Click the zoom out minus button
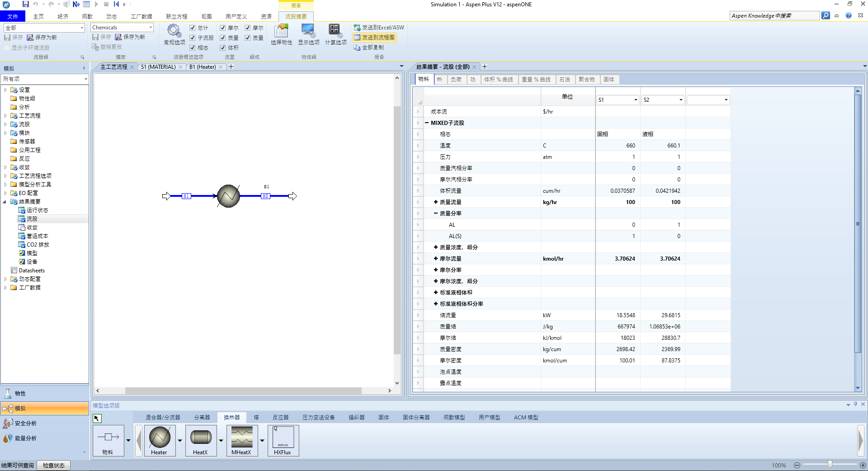Viewport: 868px width, 471px height. (797, 465)
